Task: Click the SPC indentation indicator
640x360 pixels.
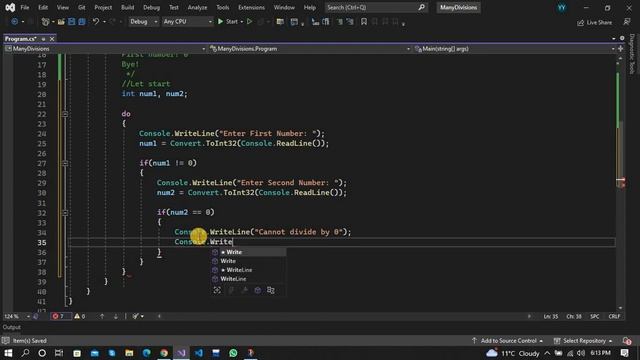Action: point(595,316)
